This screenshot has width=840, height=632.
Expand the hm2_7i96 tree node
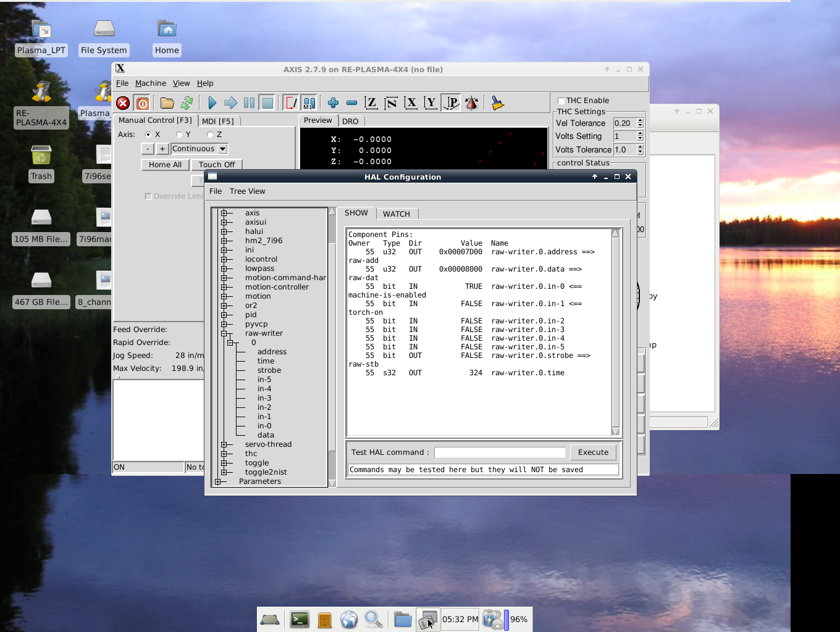pos(224,241)
